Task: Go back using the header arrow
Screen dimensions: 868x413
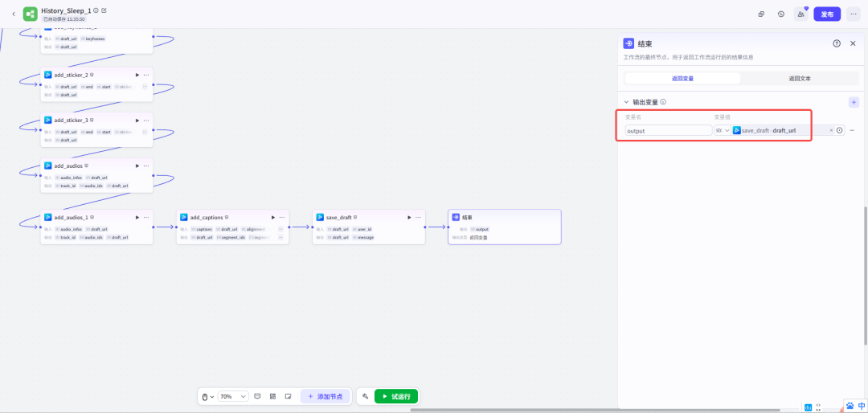Action: pyautogui.click(x=14, y=14)
